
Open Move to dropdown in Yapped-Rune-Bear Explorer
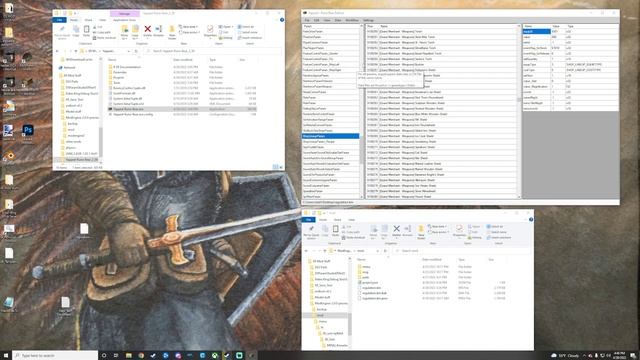(124, 32)
